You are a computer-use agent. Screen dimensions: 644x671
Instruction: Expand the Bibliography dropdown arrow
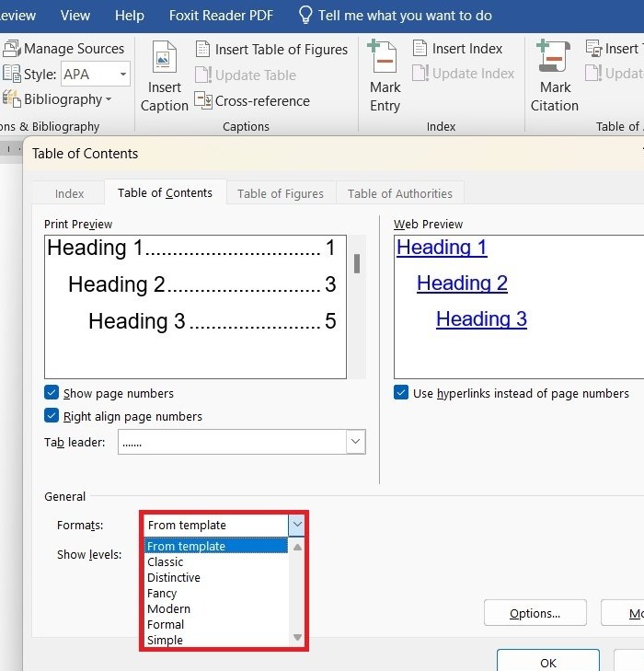coord(109,99)
